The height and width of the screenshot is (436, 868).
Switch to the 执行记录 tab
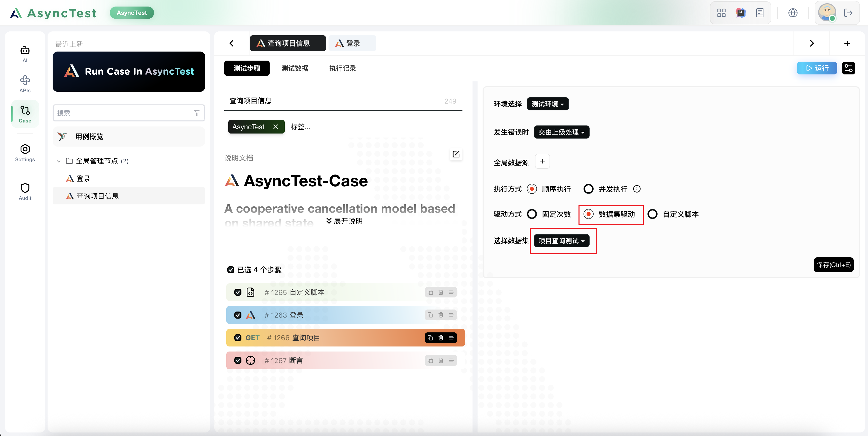[x=342, y=68]
